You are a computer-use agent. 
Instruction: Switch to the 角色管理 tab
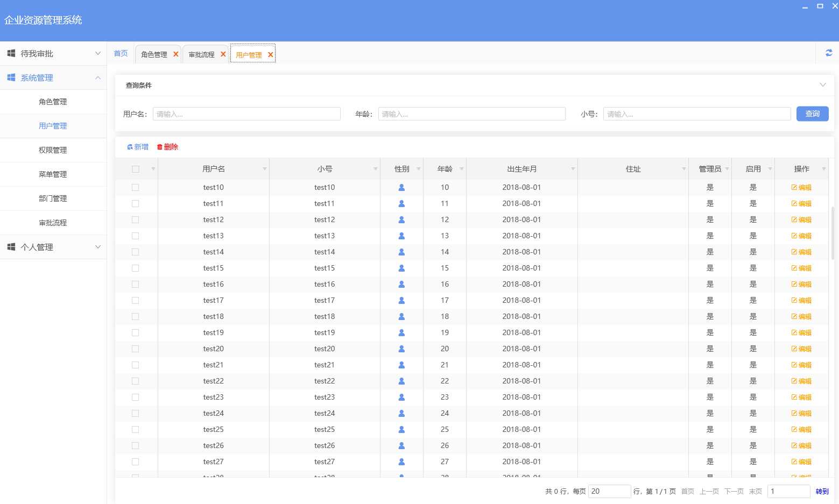[x=154, y=54]
